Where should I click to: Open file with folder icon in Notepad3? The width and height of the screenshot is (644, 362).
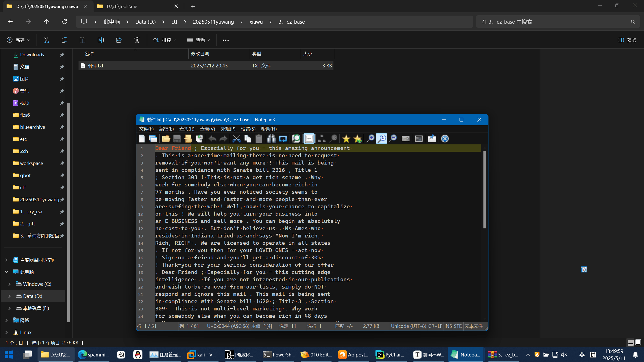point(166,139)
